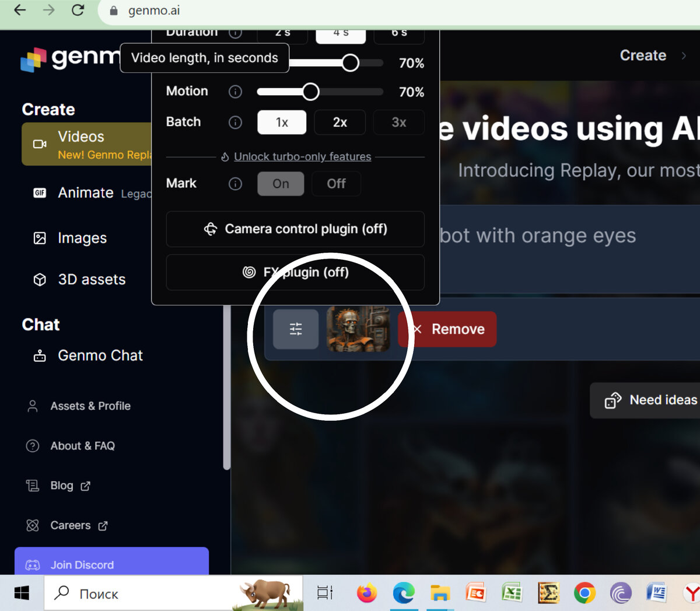Viewport: 700px width, 611px height.
Task: Open Genmo Chat
Action: tap(87, 355)
